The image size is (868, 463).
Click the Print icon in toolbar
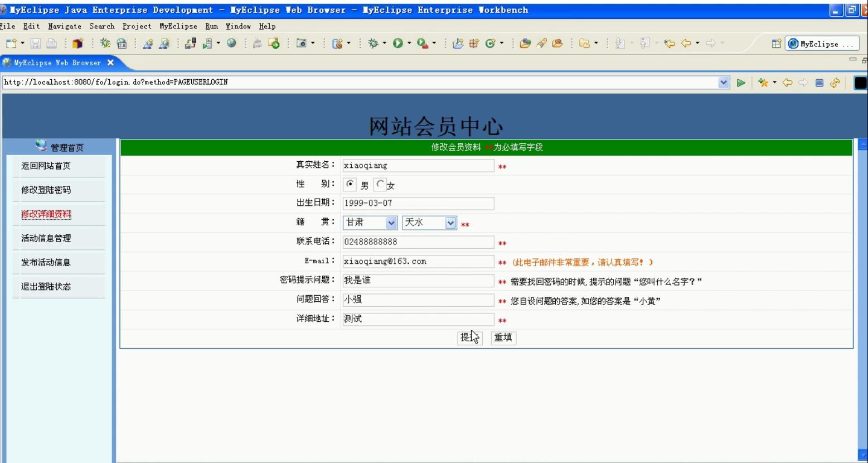[51, 44]
